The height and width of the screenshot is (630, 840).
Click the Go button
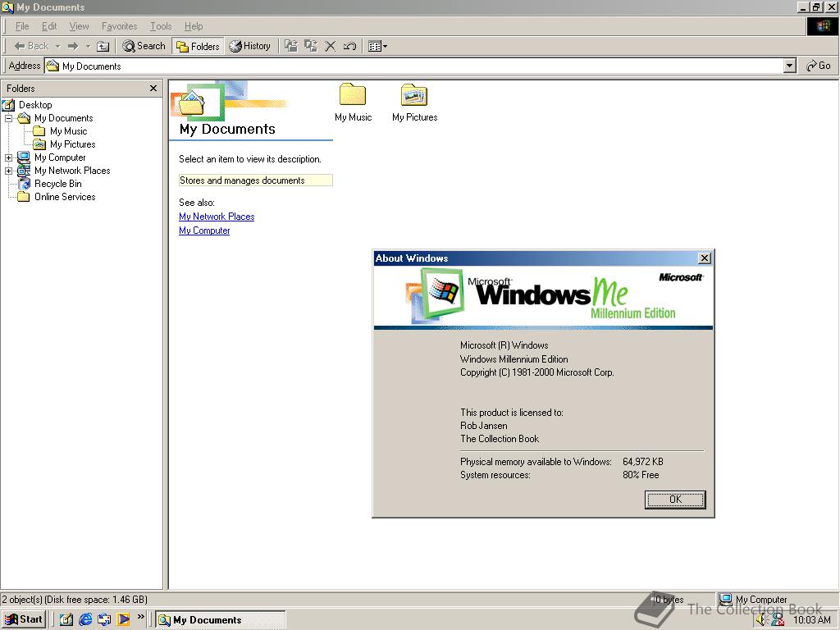click(x=819, y=66)
